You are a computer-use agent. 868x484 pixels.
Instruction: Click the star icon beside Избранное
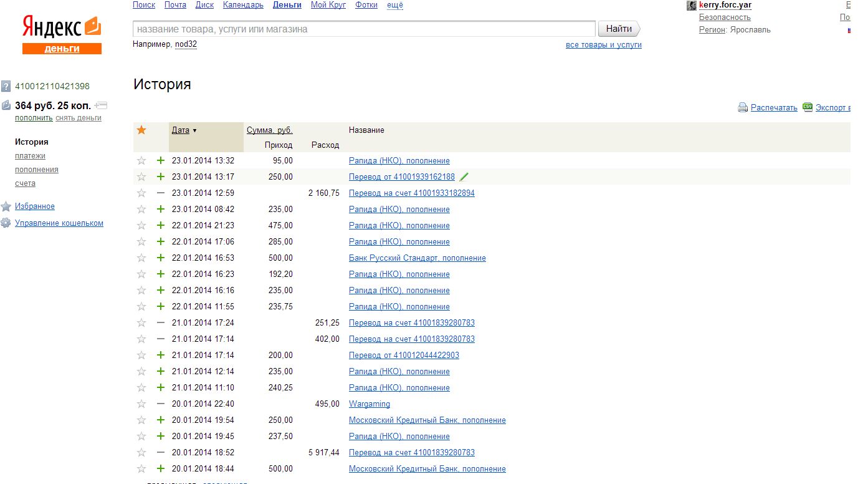(x=6, y=206)
